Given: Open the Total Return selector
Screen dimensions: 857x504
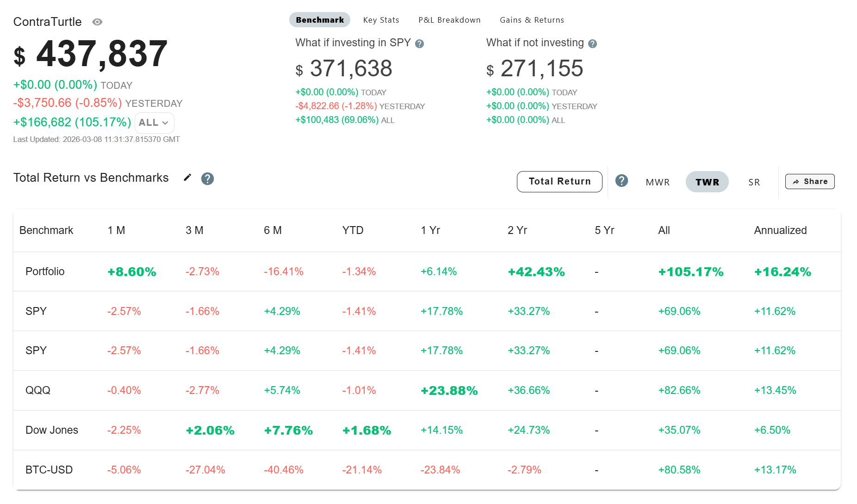Looking at the screenshot, I should point(559,182).
